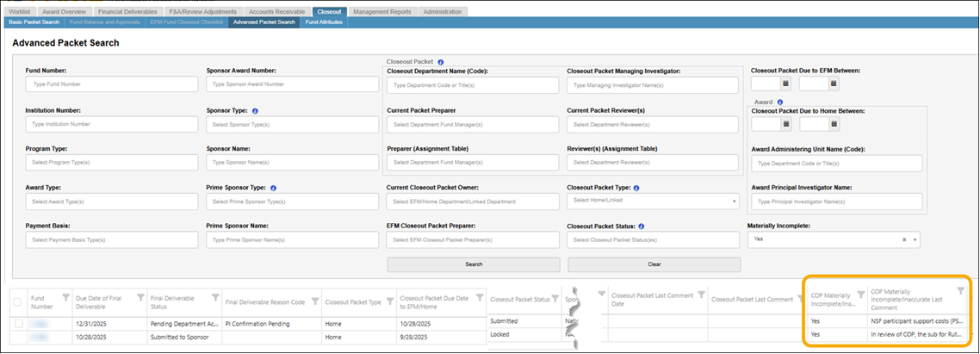980x354 pixels.
Task: Click the Institution Number field
Action: pyautogui.click(x=112, y=125)
